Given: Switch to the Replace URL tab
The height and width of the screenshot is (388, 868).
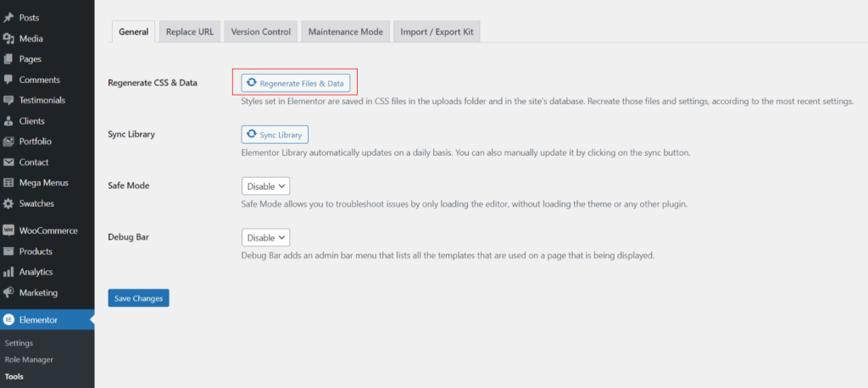Looking at the screenshot, I should click(190, 31).
